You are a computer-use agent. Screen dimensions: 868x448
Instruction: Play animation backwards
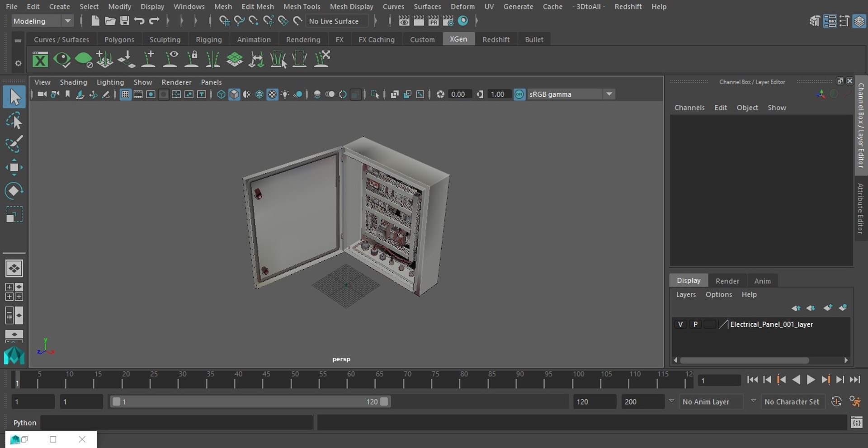pos(797,380)
